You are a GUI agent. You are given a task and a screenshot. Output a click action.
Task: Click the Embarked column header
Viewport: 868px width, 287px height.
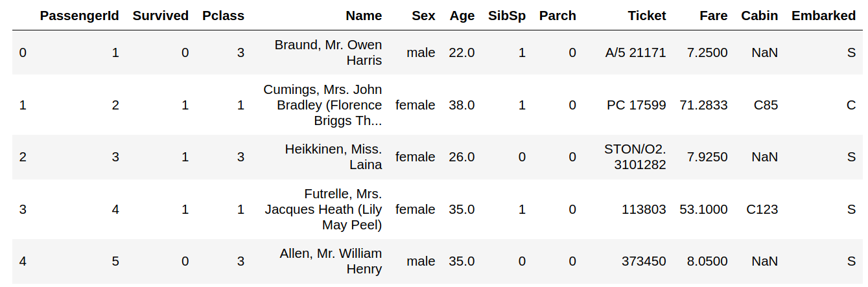point(824,16)
